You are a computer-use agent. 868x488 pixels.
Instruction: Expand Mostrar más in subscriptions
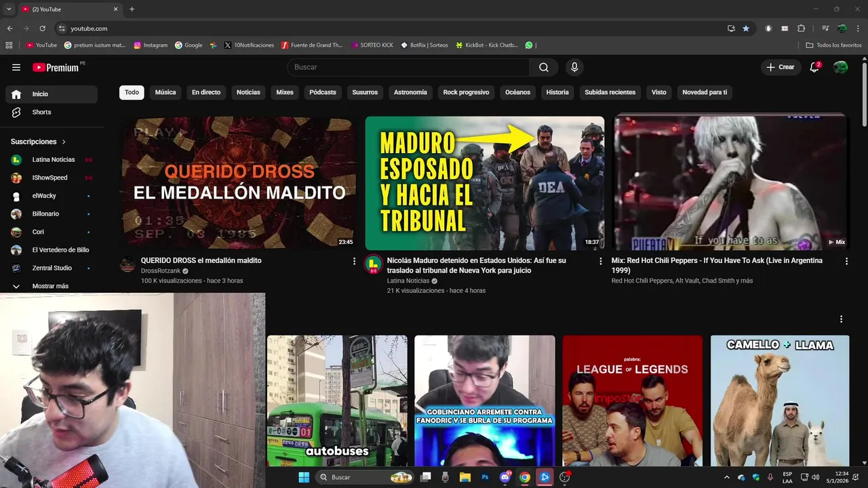point(52,286)
